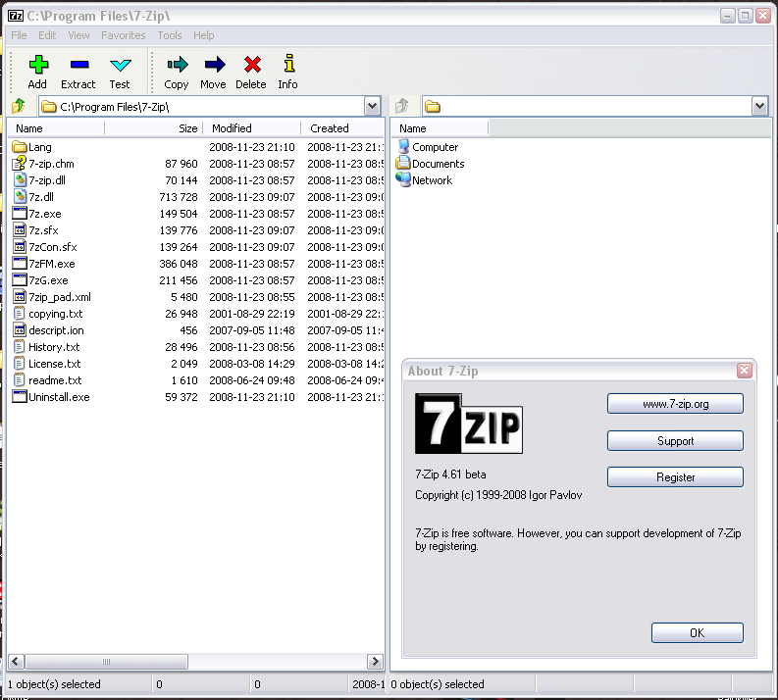Click the horizontal scrollbar thumb in left panel
The width and height of the screenshot is (778, 700).
[x=106, y=662]
